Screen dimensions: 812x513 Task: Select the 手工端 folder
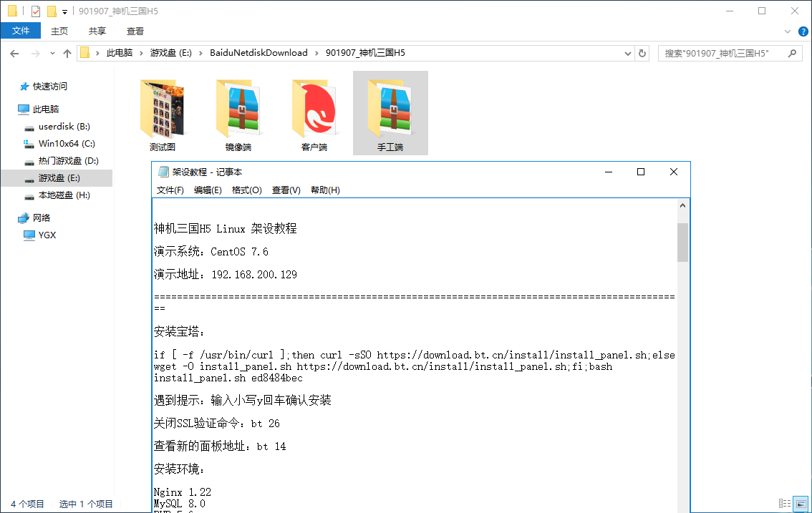[390, 113]
